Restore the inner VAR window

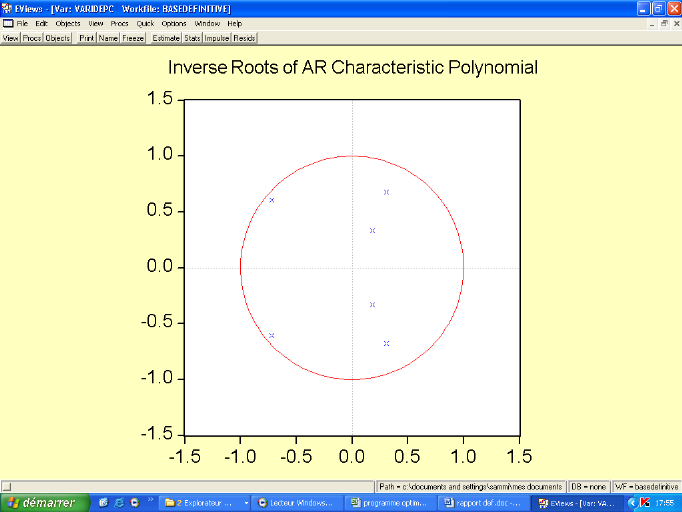click(x=664, y=24)
